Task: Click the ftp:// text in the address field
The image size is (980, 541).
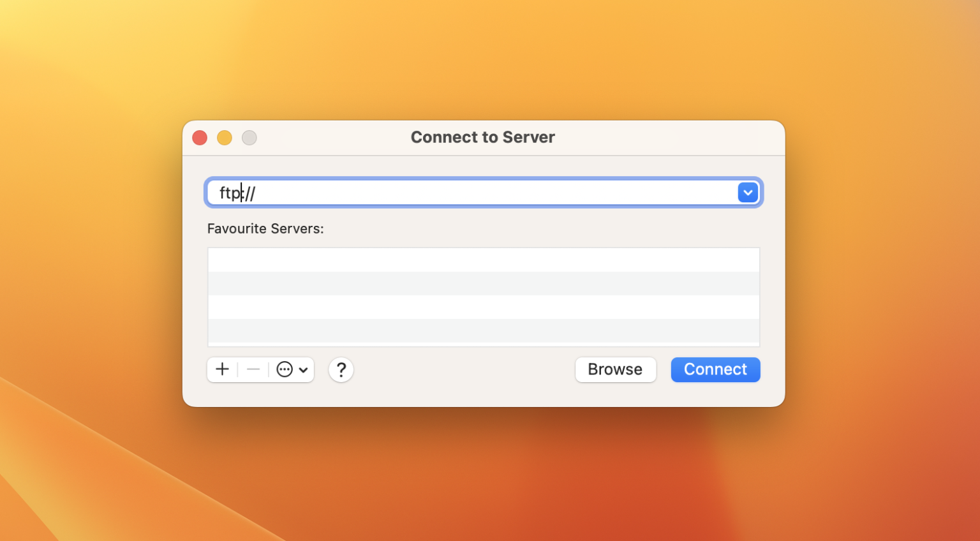Action: tap(237, 193)
